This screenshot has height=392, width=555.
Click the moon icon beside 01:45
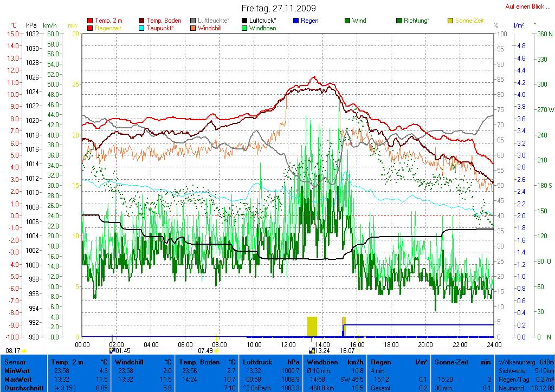112,351
